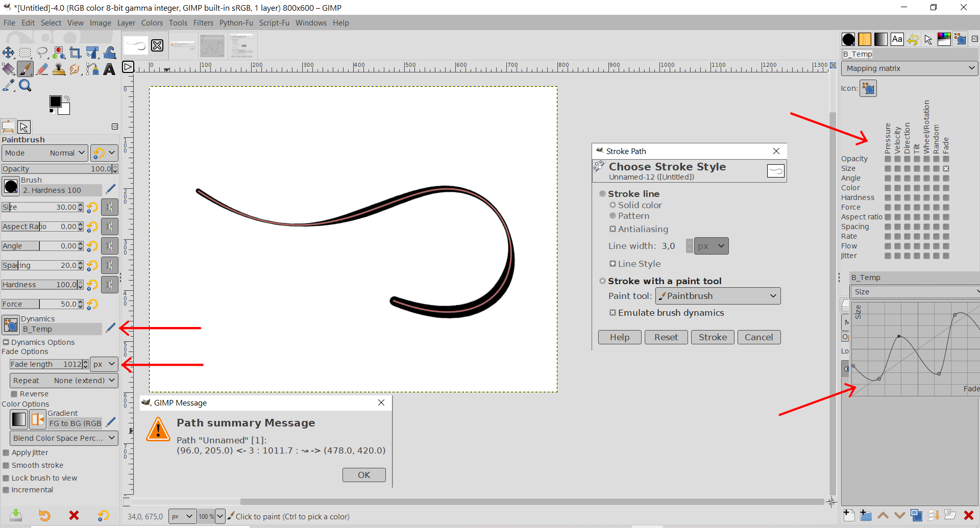
Task: Select the Eraser tool in the toolbox
Action: (x=42, y=69)
